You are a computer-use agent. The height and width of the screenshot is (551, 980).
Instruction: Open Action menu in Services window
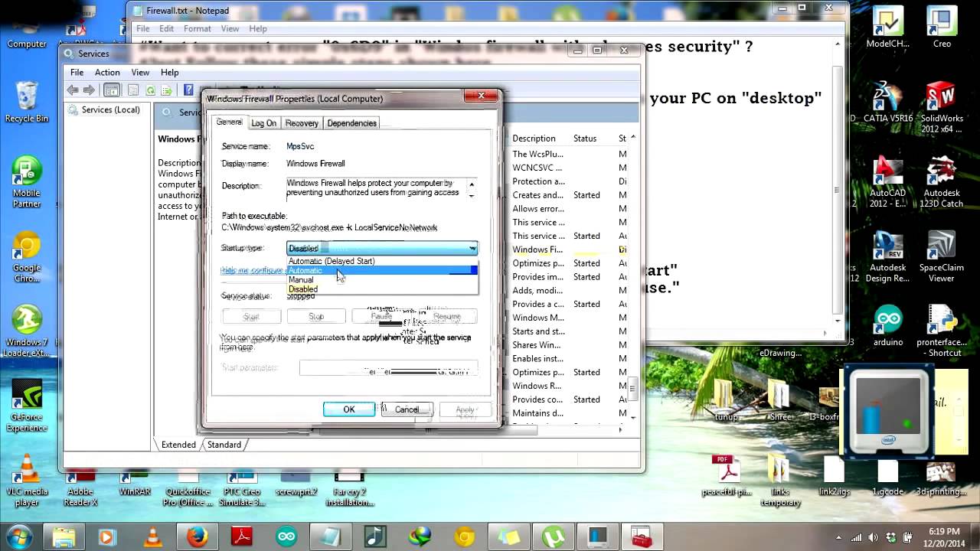click(107, 73)
